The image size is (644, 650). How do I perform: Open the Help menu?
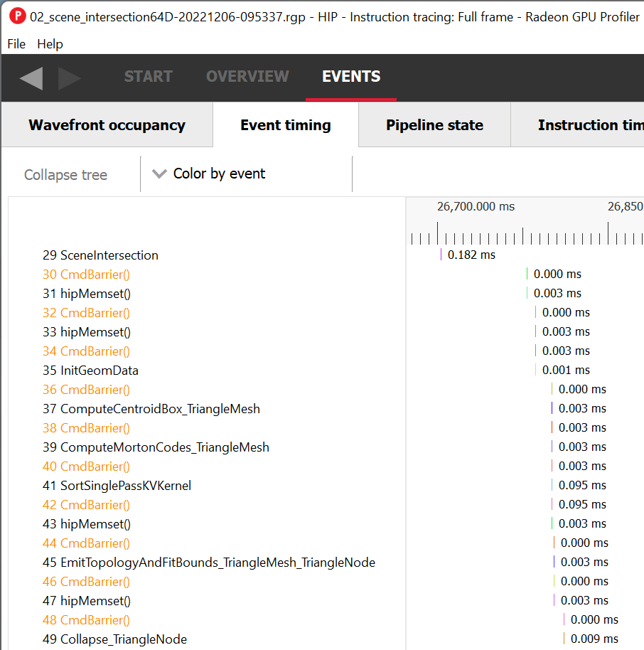50,44
